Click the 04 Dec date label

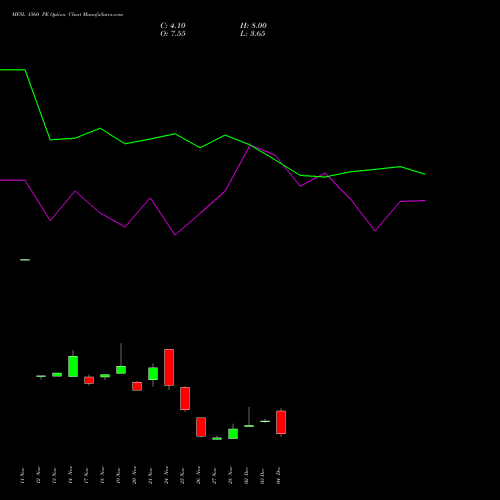[x=278, y=475]
